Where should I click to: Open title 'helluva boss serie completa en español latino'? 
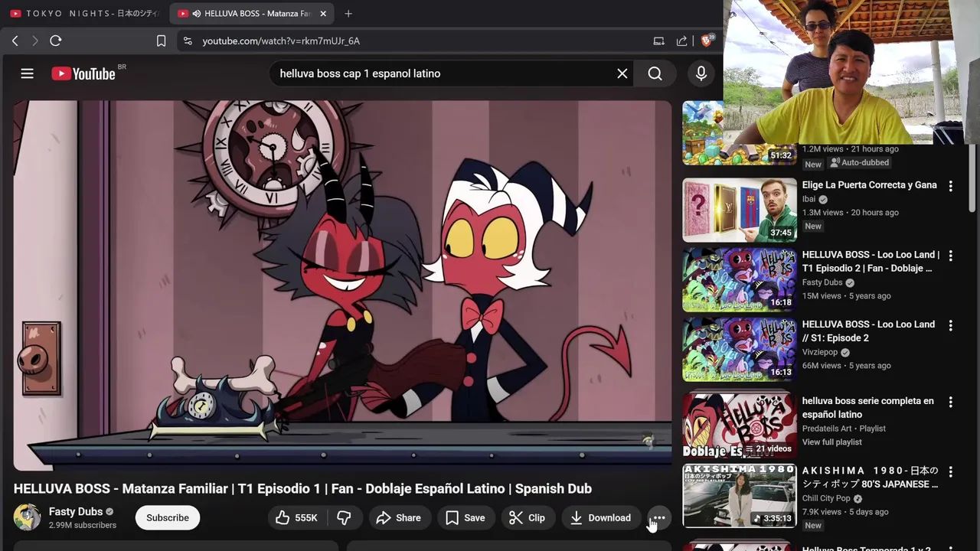[x=868, y=408]
